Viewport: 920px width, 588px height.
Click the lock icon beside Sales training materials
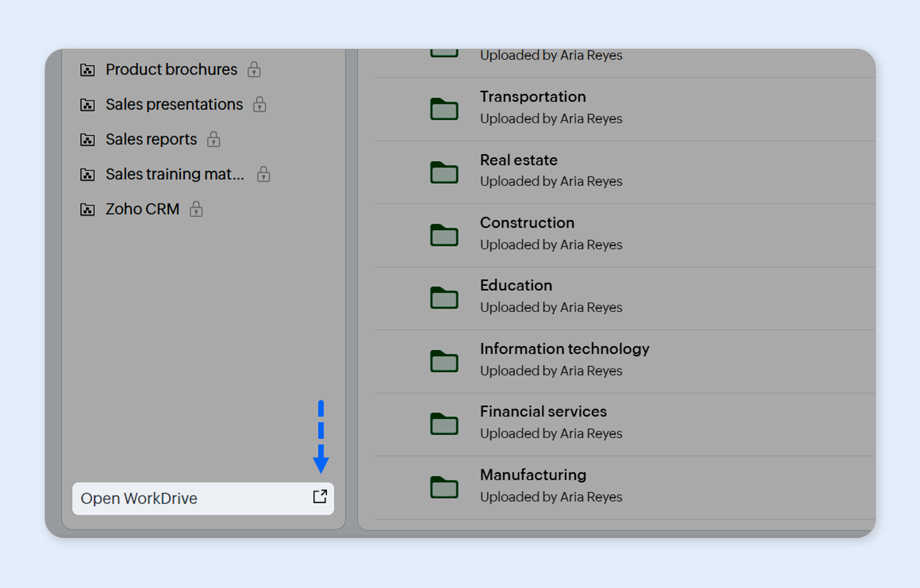[x=263, y=174]
